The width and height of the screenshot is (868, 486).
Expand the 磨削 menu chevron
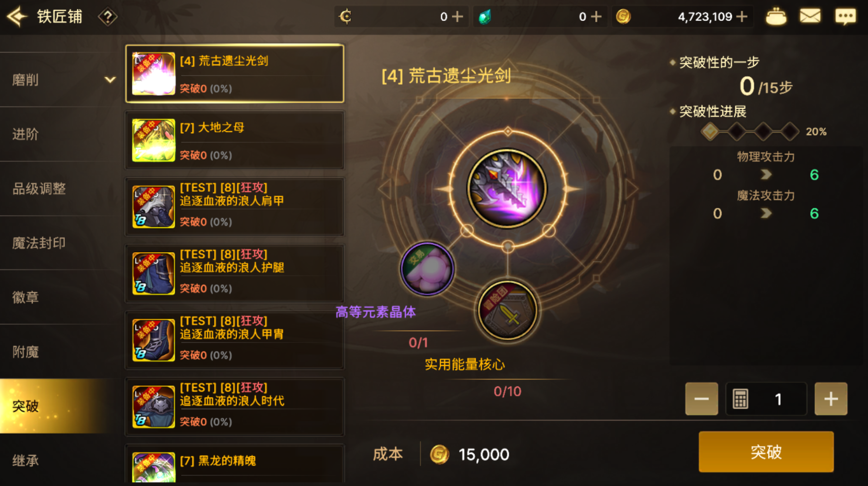[110, 79]
